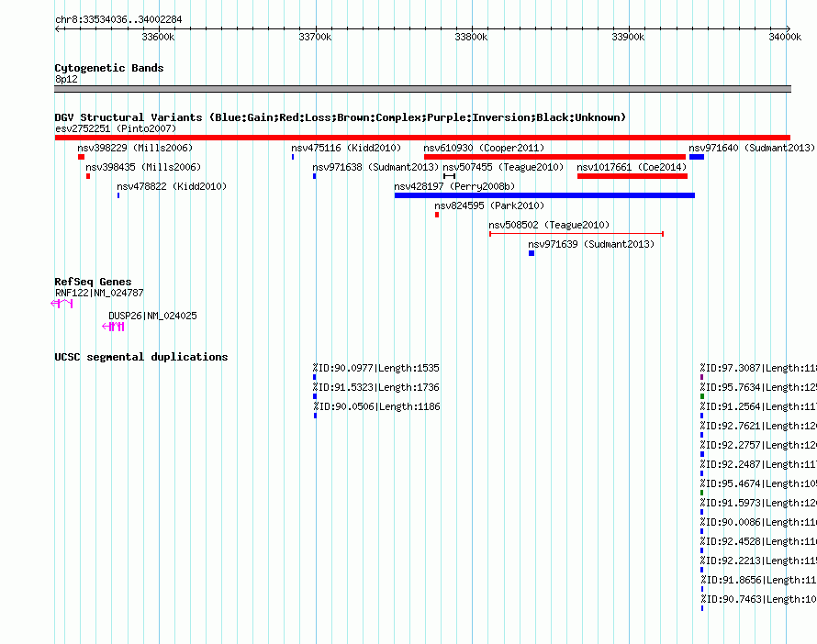Select the %ID:90.0506|Length:1186 duplication
Viewport: 817px width, 644px height.
coord(377,406)
